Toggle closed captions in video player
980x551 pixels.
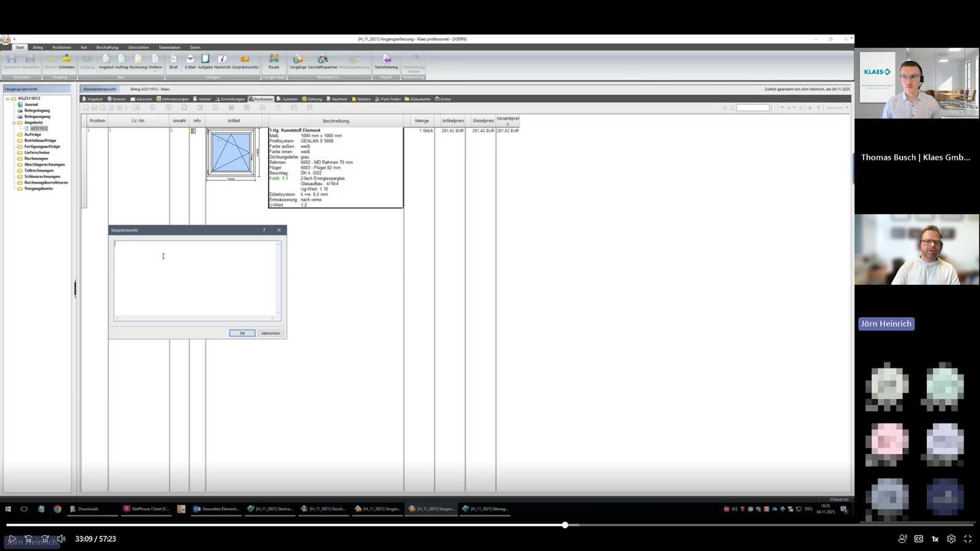(918, 539)
